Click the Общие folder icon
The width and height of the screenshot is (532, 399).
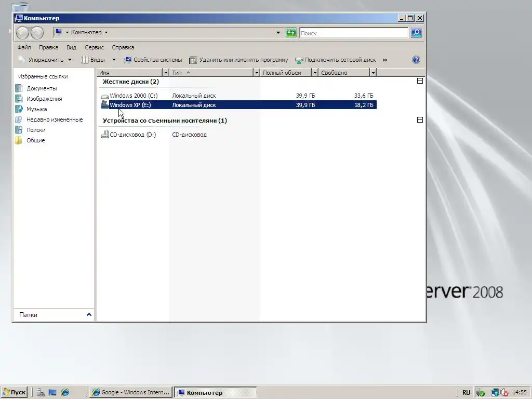[x=19, y=140]
